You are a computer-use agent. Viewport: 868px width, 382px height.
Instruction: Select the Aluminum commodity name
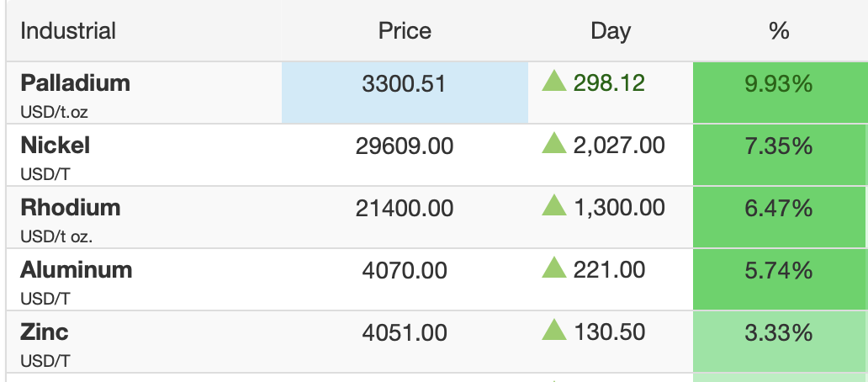point(77,269)
